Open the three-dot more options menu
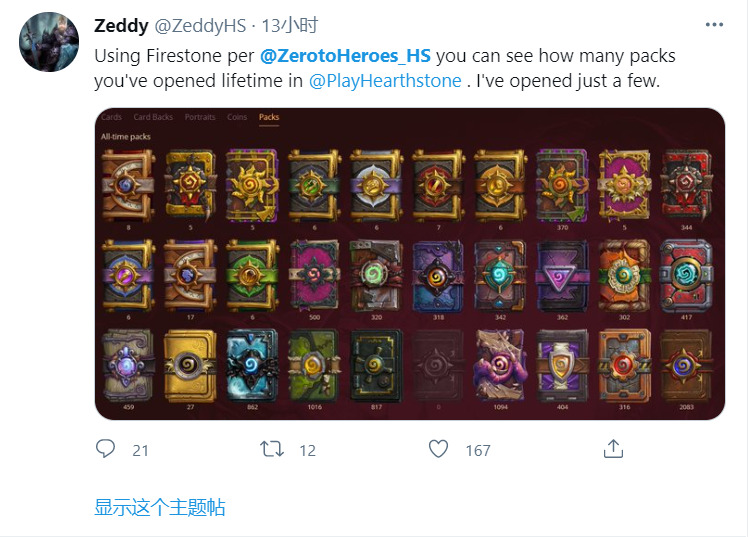Viewport: 750px width, 537px height. 714,25
